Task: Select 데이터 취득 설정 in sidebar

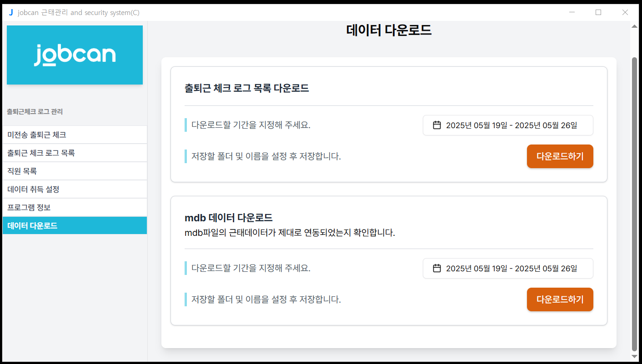Action: (x=75, y=189)
